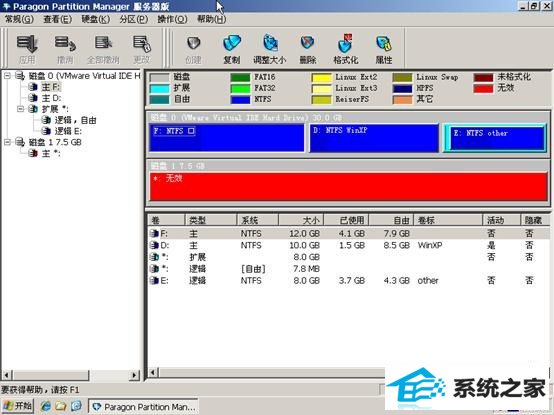This screenshot has height=415, width=554.
Task: Click the Delete partition (删除) icon
Action: (308, 49)
